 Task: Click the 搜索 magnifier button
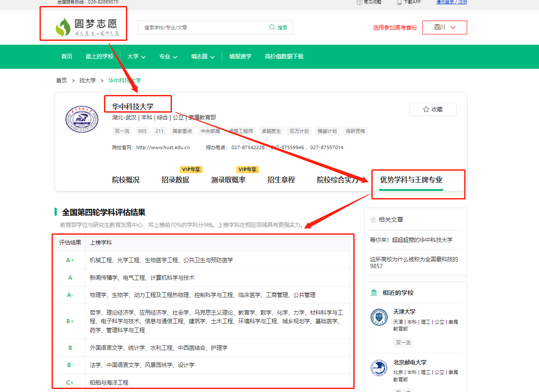(278, 28)
